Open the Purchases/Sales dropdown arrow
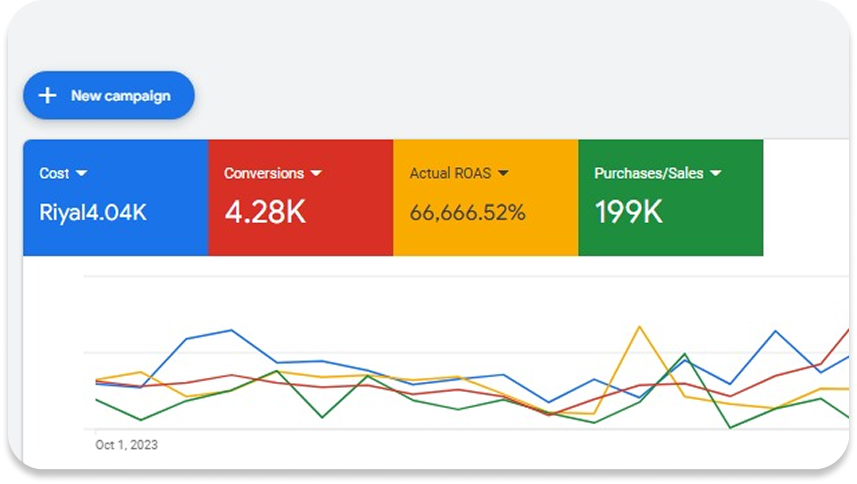Screen dimensions: 857x484 pyautogui.click(x=715, y=174)
